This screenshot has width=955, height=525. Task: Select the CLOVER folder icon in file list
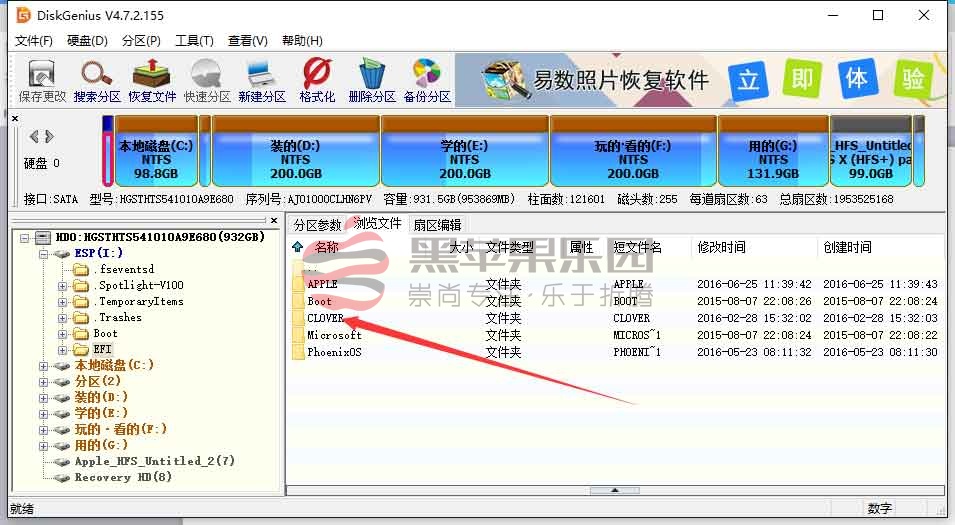[298, 318]
